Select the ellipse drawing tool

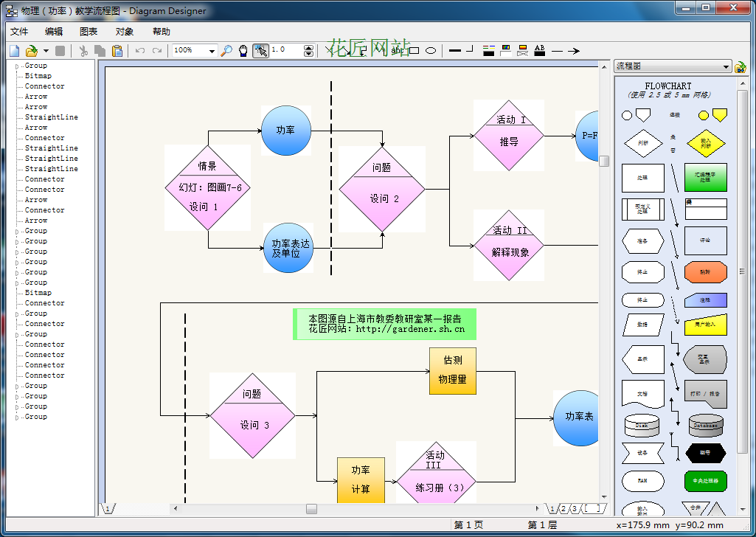(x=431, y=51)
